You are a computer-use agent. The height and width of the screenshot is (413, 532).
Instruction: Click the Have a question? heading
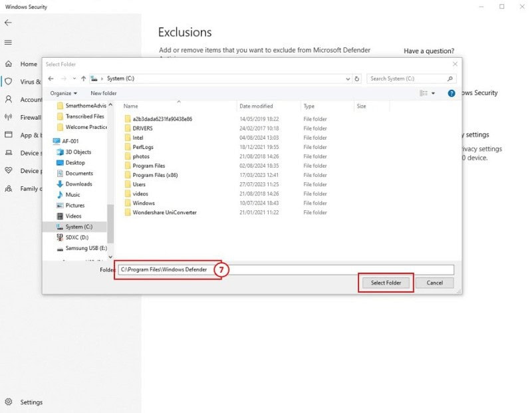pyautogui.click(x=429, y=51)
